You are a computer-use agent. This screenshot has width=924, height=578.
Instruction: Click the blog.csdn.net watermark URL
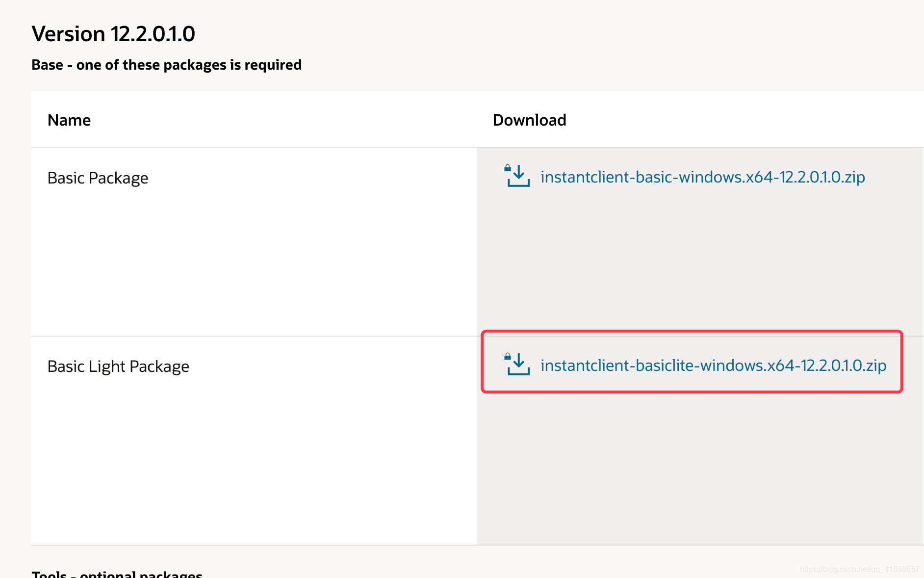click(x=859, y=569)
